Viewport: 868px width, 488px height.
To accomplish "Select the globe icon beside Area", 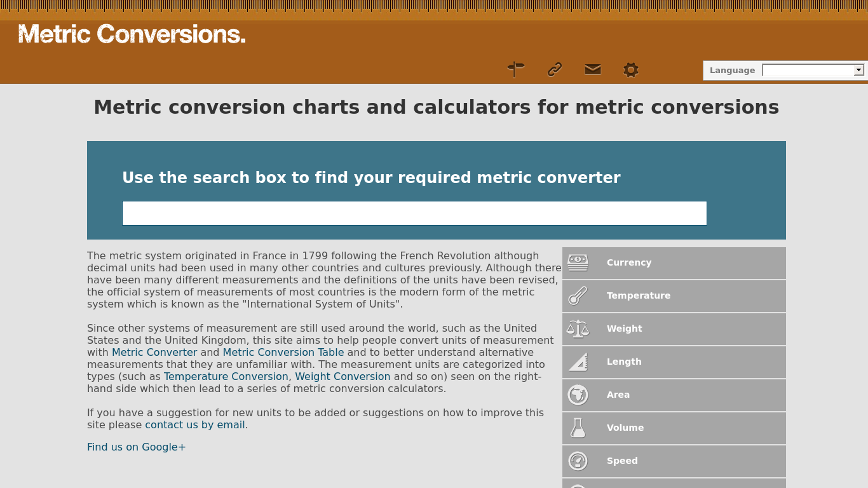I will click(x=578, y=395).
